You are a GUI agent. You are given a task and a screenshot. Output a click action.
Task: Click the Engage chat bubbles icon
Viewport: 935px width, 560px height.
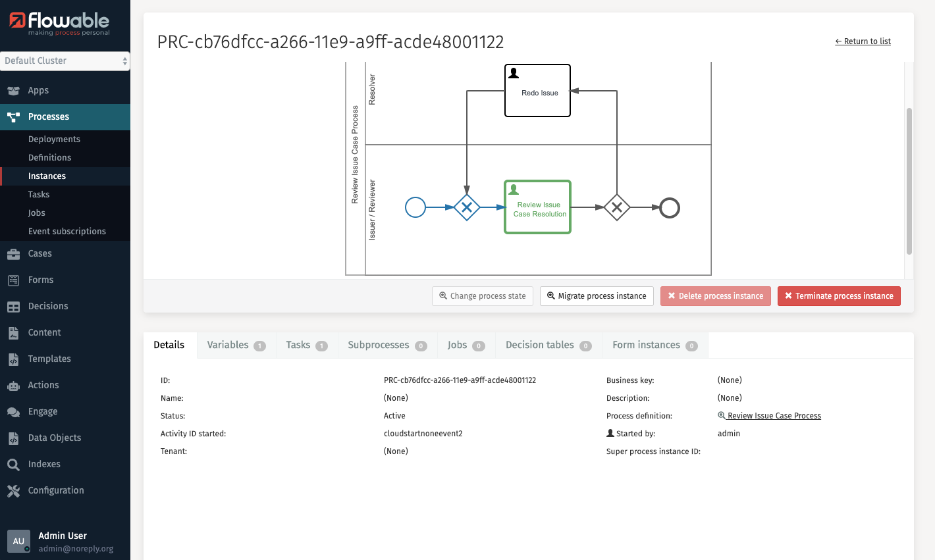click(13, 412)
